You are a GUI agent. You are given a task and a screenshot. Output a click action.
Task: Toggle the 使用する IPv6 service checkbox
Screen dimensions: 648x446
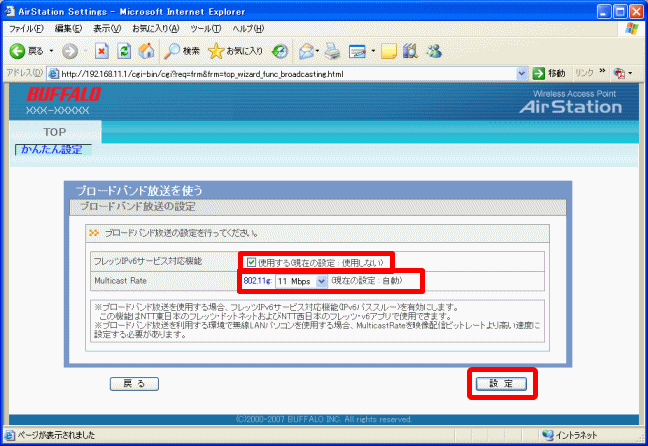coord(252,262)
